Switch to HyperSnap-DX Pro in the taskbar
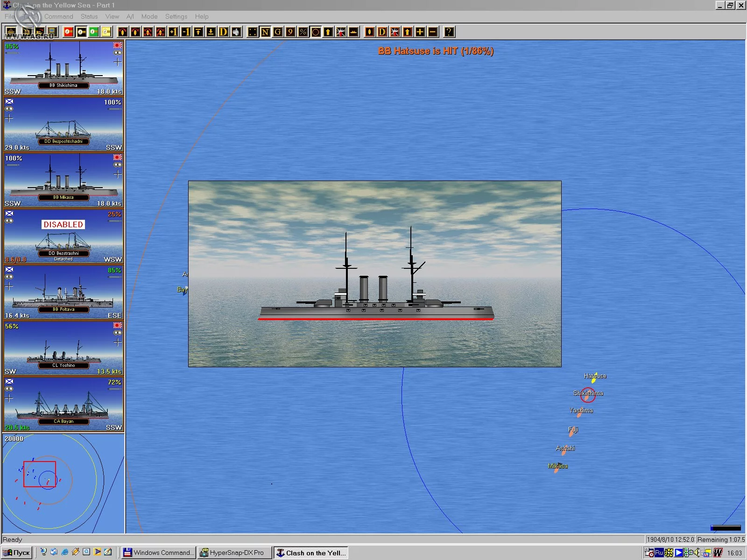The image size is (747, 560). click(x=234, y=553)
